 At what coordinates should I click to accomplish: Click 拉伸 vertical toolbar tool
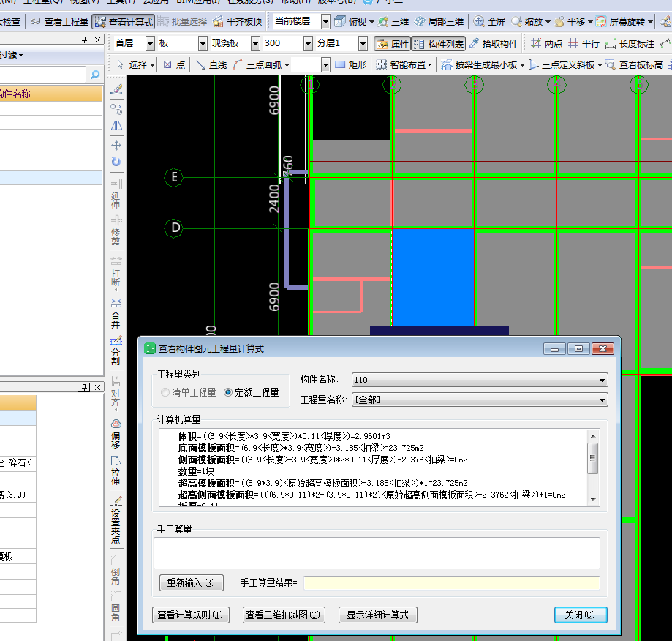tap(116, 471)
